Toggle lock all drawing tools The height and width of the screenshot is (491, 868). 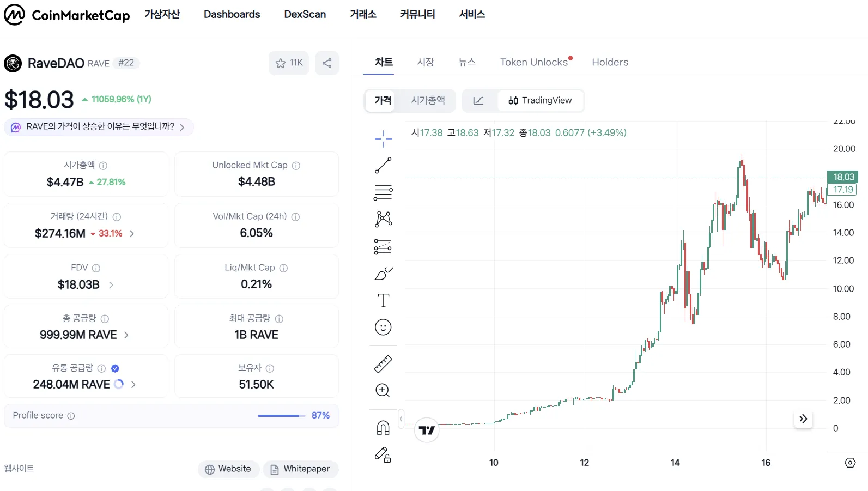pos(383,454)
